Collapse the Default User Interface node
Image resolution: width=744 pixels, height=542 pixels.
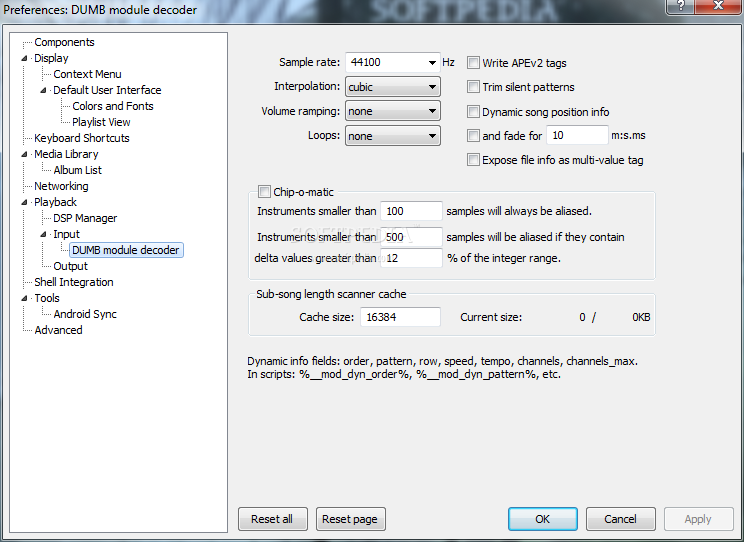click(x=44, y=90)
